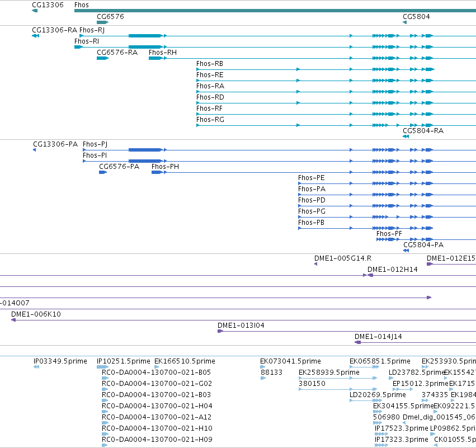Click RC0-DA0004-130700-021-G02 EST label
Viewport: 476px width, 448px height.
[x=157, y=384]
